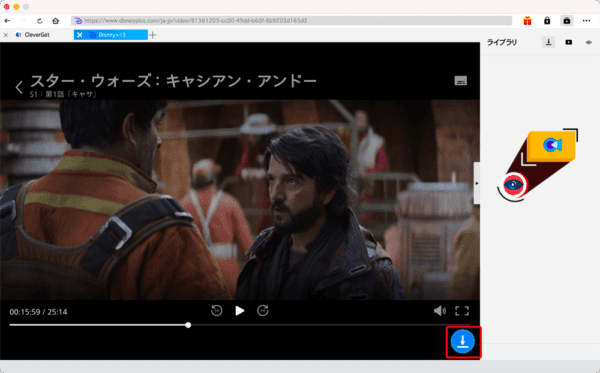The image size is (600, 373).
Task: Close the CleverGet tab
Action: [x=6, y=35]
